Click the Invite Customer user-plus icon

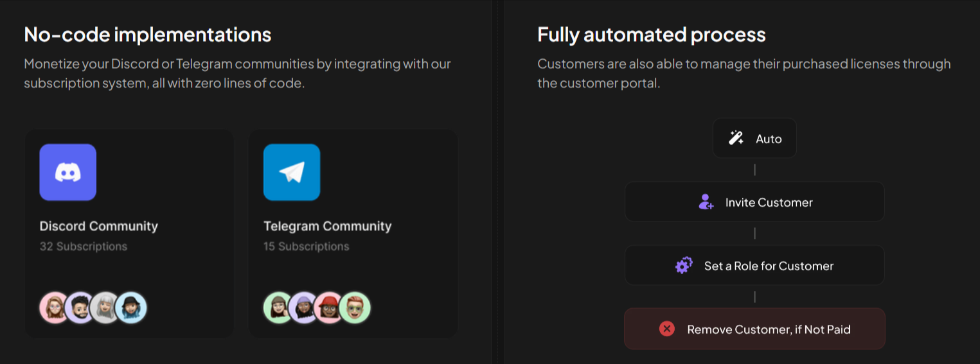(706, 202)
